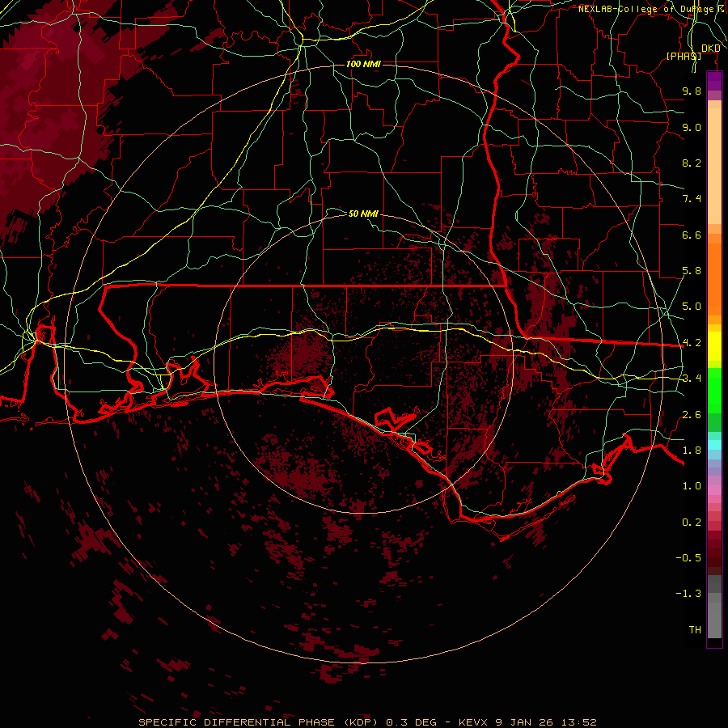
Task: Pick the purple swatch at the legend top
Action: pos(714,81)
